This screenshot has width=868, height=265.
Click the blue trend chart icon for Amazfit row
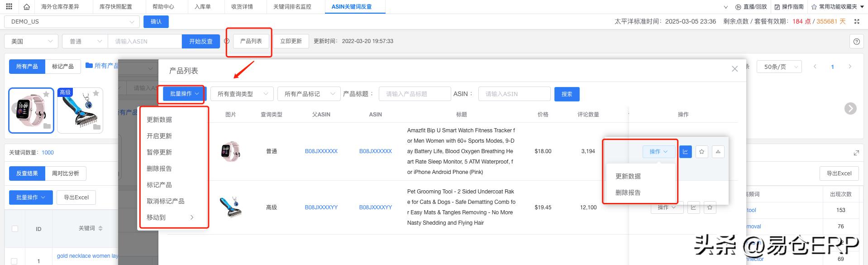click(685, 152)
